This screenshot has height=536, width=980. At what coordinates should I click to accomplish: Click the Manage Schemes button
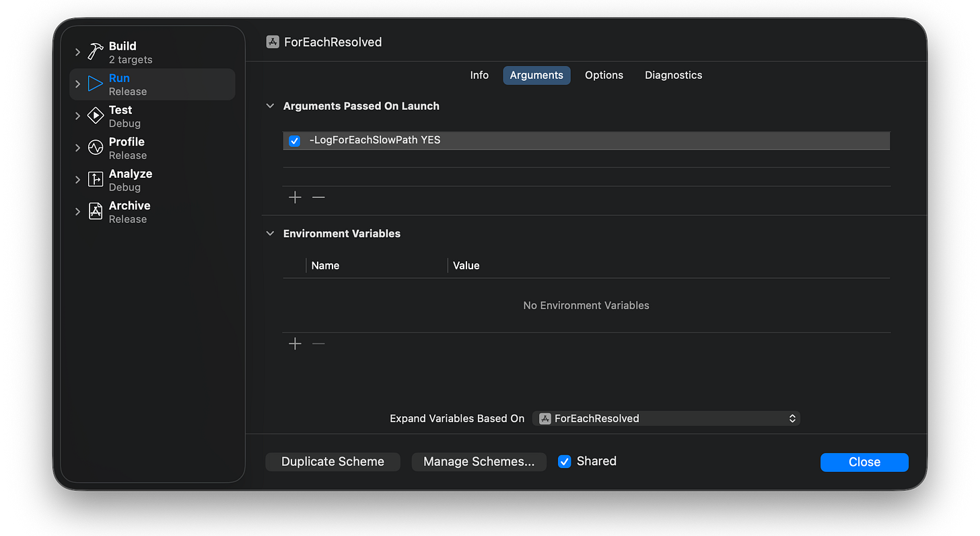(479, 462)
